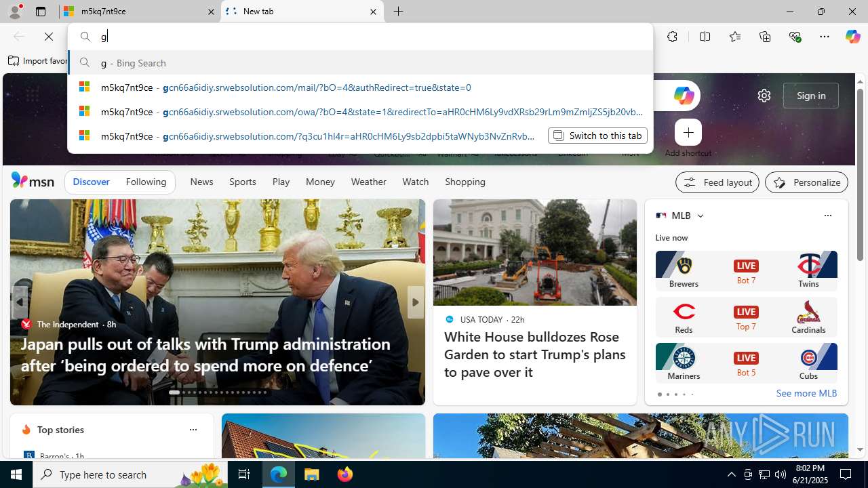Screen dimensions: 868x488
Task: Open the MSN logo
Action: [33, 181]
